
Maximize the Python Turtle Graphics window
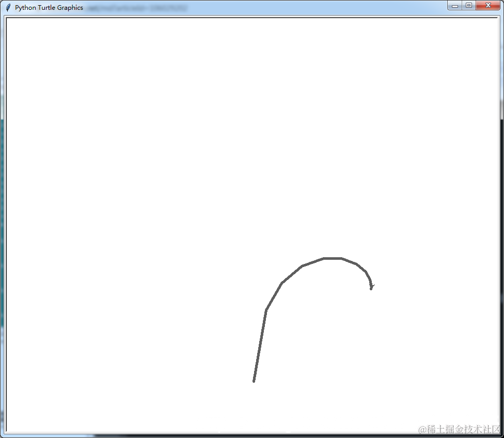[469, 6]
